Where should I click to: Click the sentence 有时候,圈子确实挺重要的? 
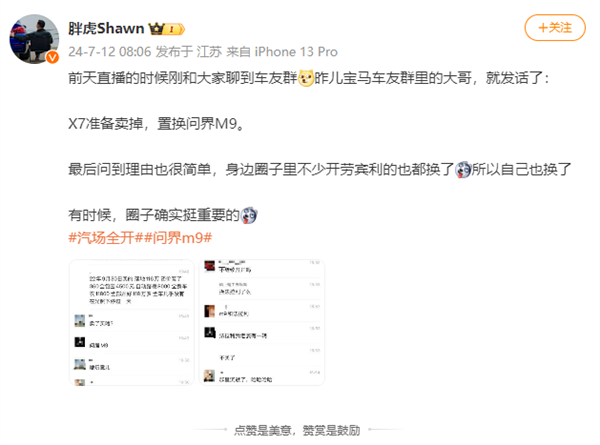[163, 215]
